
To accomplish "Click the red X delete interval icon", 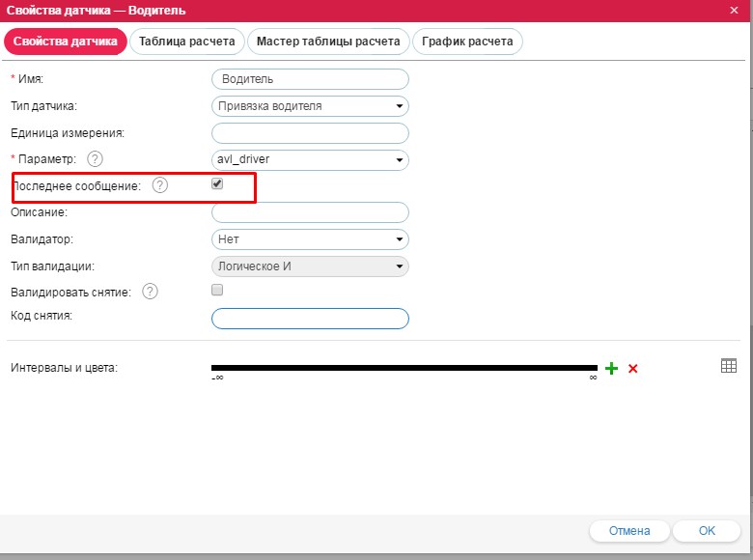I will pyautogui.click(x=633, y=368).
